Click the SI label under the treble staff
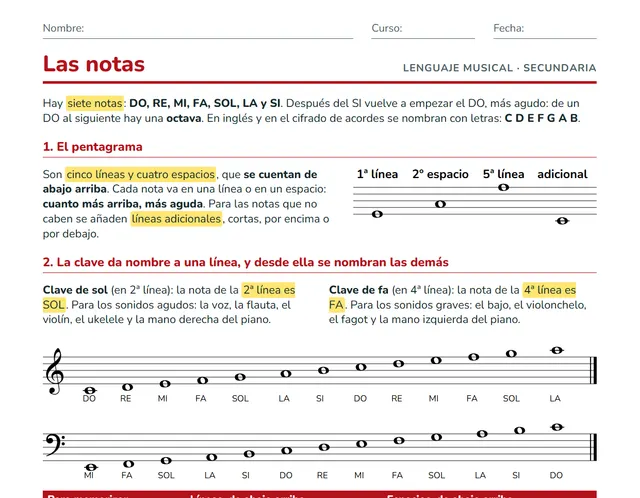Screen dimensions: 640x498 [x=320, y=398]
